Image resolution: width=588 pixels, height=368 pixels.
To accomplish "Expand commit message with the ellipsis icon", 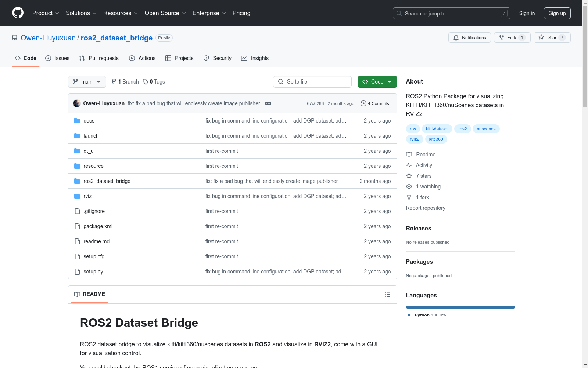I will coord(268,103).
